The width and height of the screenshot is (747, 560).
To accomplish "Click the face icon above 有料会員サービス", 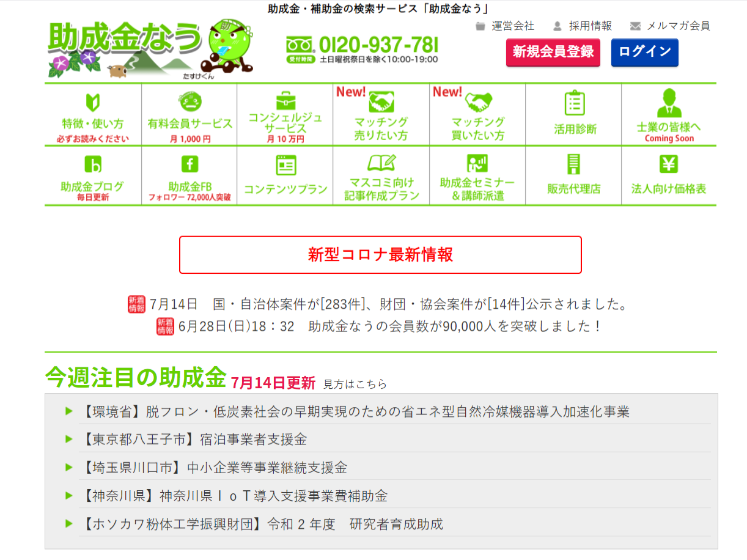I will 190,100.
